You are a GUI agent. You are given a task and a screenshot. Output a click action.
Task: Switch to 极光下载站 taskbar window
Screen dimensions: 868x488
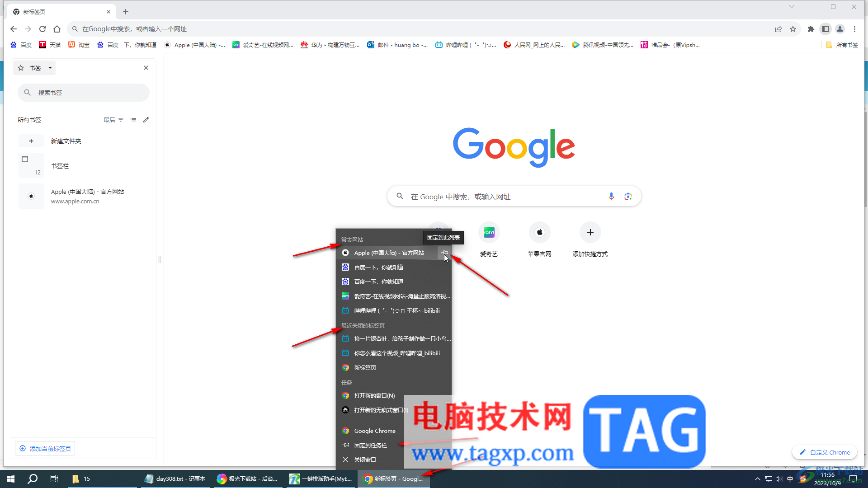pyautogui.click(x=248, y=479)
